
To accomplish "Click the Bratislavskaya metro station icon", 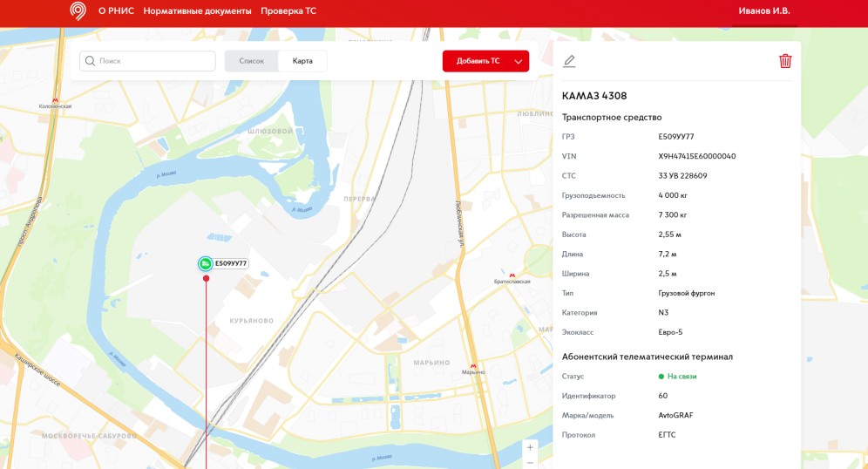I will tap(512, 275).
